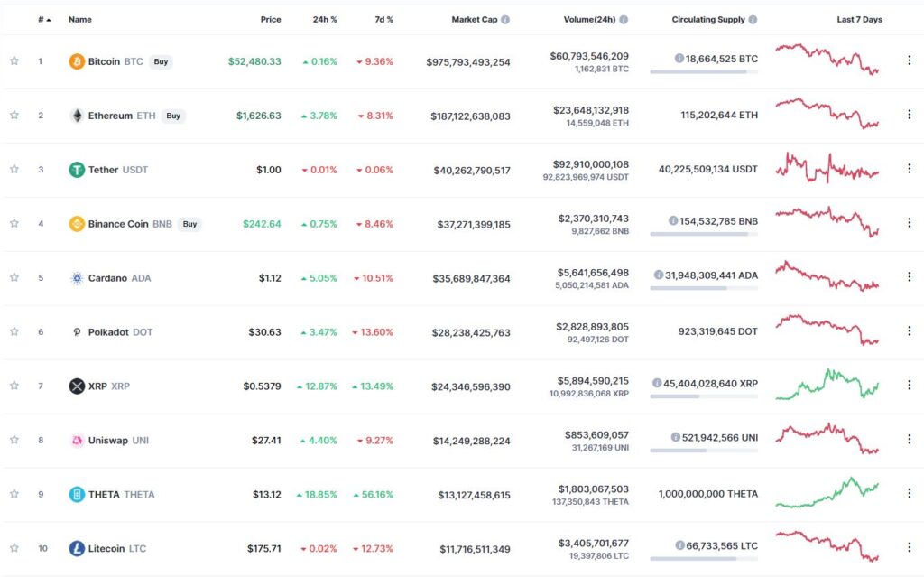
Task: Toggle the watchlist star for THETA
Action: click(x=14, y=494)
